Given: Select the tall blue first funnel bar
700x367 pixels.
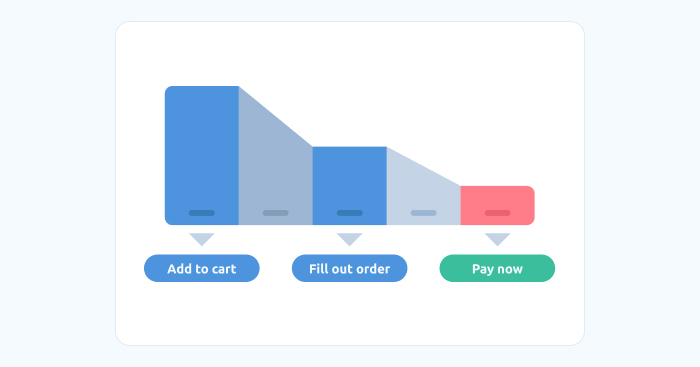Looking at the screenshot, I should [x=202, y=155].
